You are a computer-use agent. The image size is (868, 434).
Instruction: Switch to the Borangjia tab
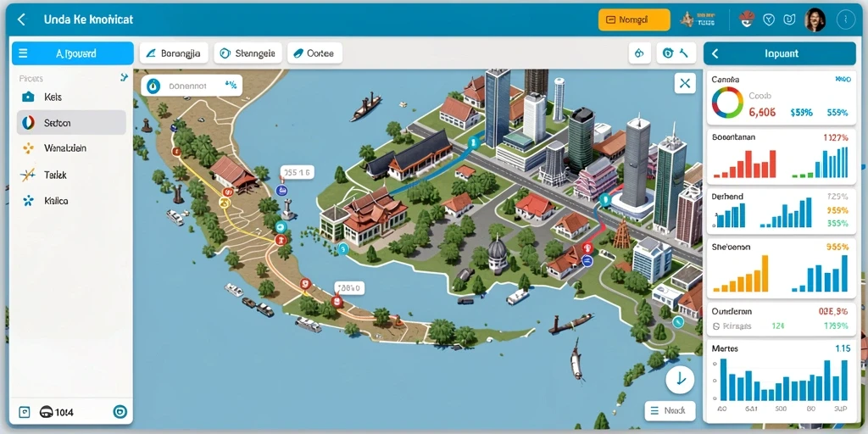click(x=174, y=53)
